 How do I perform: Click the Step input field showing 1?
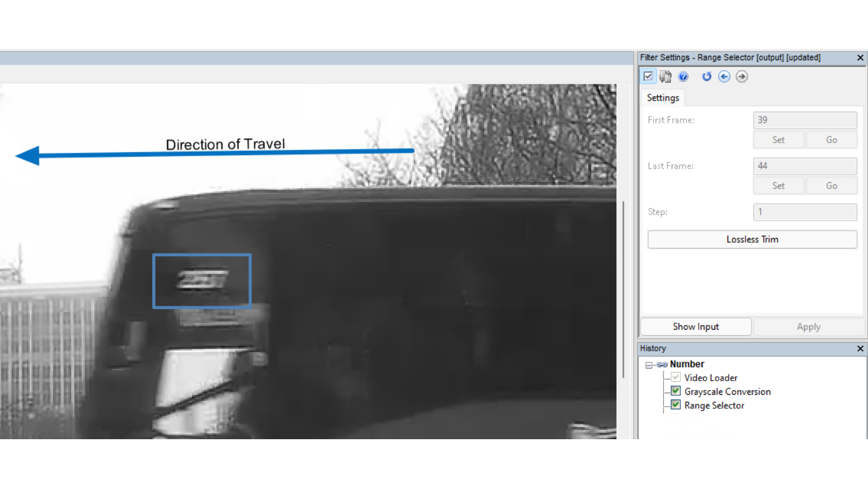[805, 212]
